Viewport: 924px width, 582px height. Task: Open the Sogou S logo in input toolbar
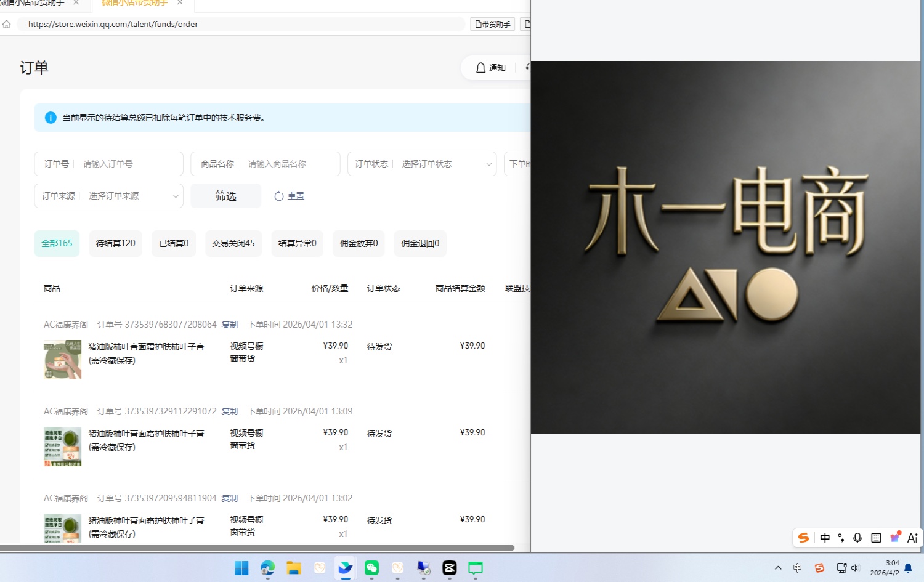803,538
